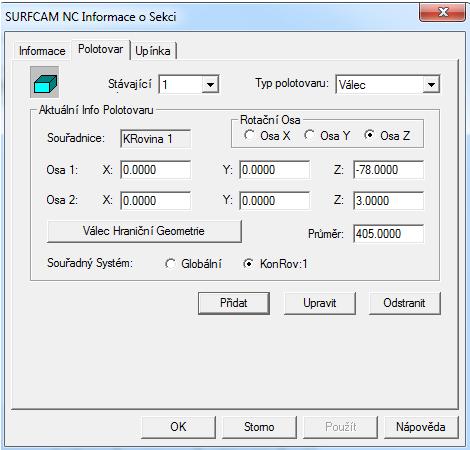This screenshot has height=450, width=470.
Task: Click the Přidat button
Action: tap(234, 303)
